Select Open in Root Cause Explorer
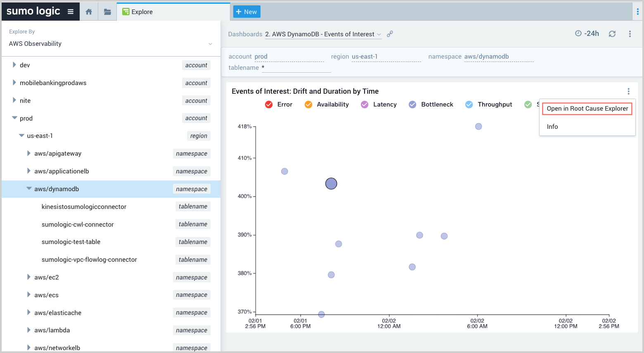644x353 pixels. coord(587,109)
